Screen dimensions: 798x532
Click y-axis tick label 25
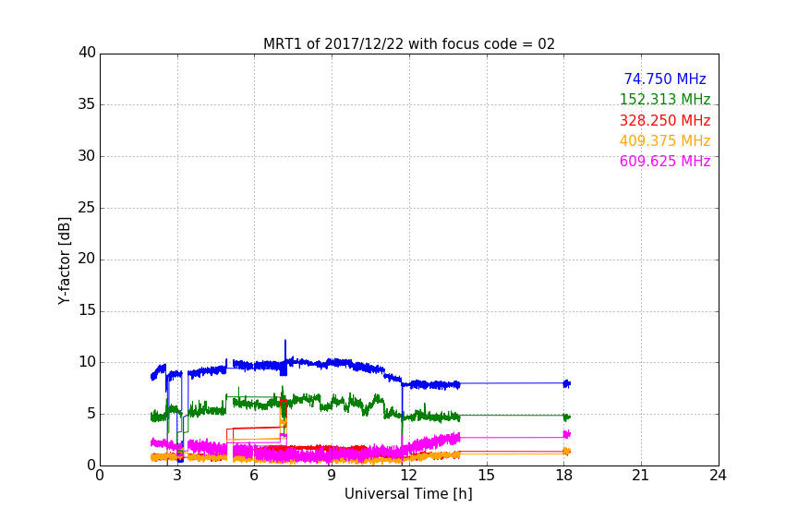click(x=87, y=208)
